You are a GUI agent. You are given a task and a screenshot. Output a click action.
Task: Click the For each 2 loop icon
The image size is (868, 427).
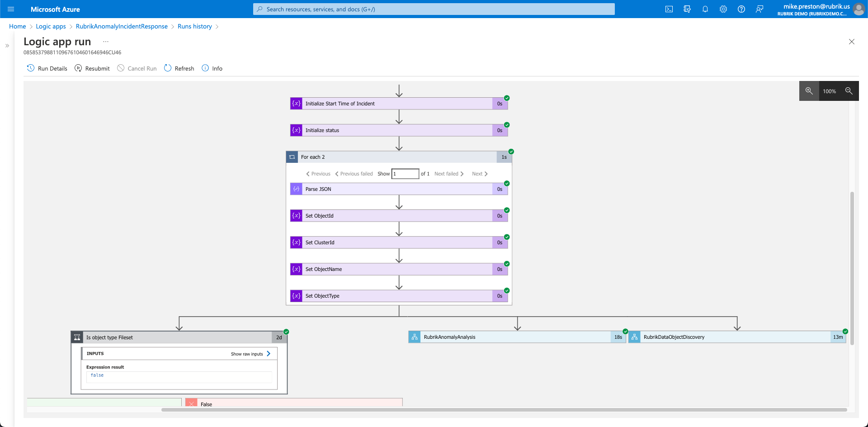(292, 157)
